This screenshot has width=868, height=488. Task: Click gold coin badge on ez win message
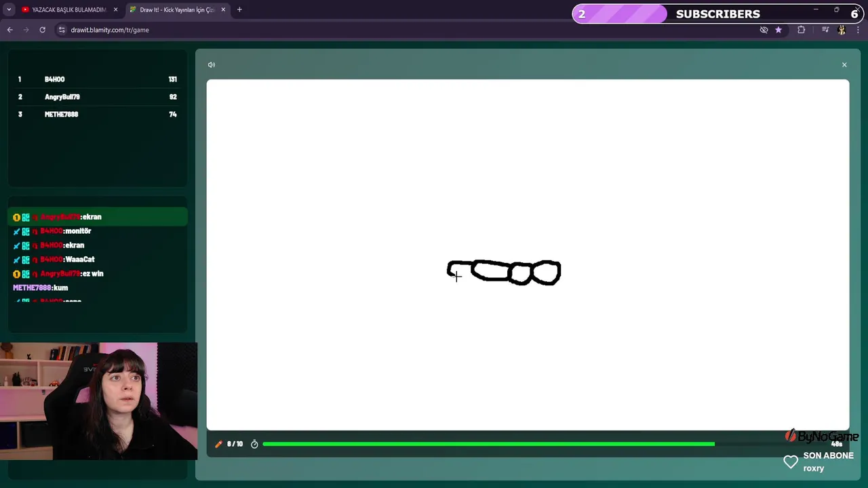[x=16, y=274]
